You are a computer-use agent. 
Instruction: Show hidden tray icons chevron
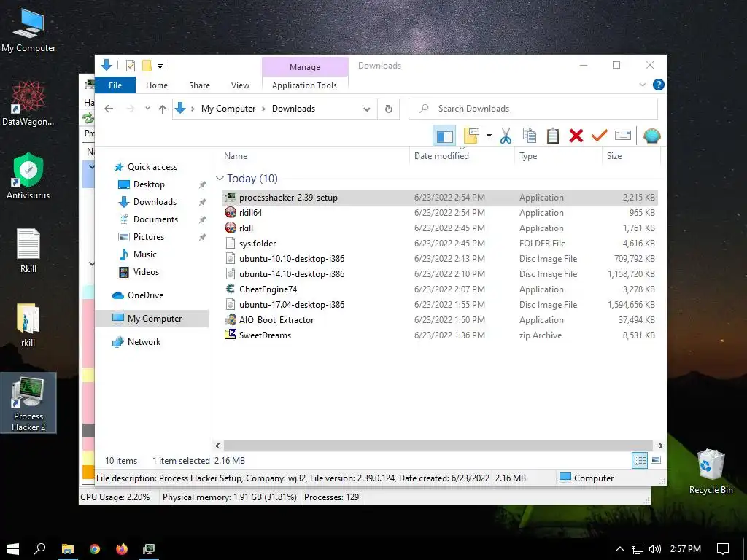(620, 549)
